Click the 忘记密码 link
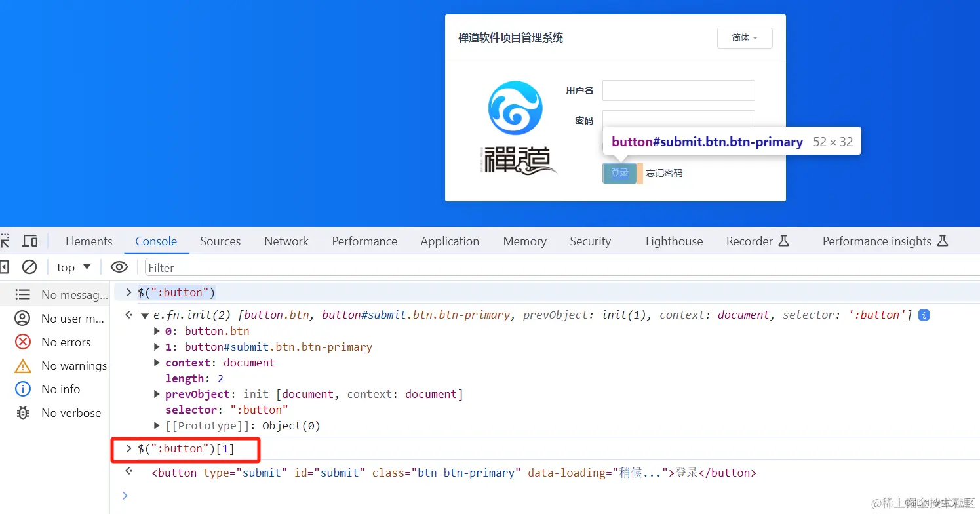This screenshot has width=980, height=514. click(664, 173)
